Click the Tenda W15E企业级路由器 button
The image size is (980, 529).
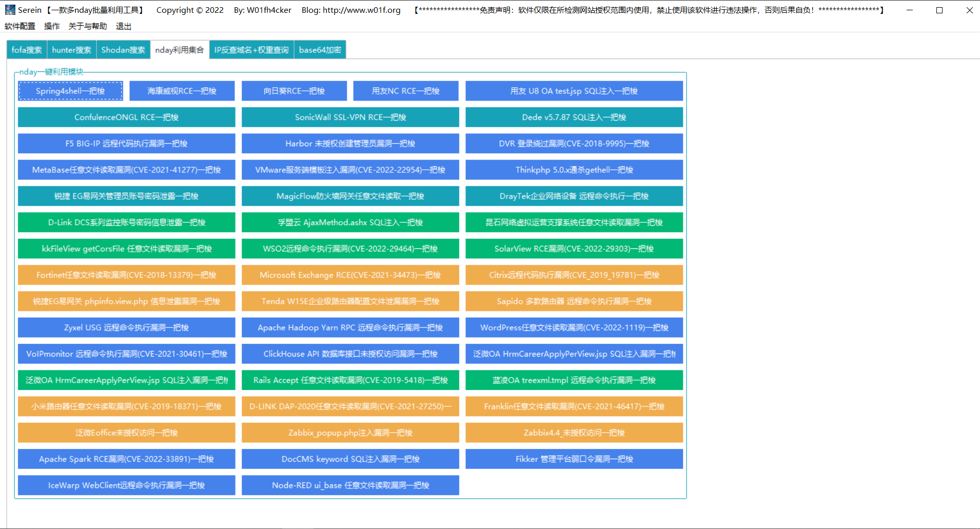pos(350,301)
